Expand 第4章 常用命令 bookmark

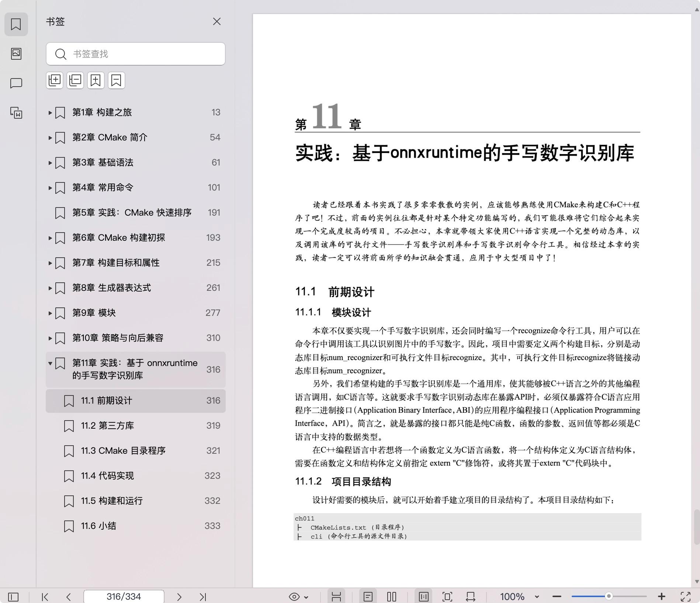(50, 188)
